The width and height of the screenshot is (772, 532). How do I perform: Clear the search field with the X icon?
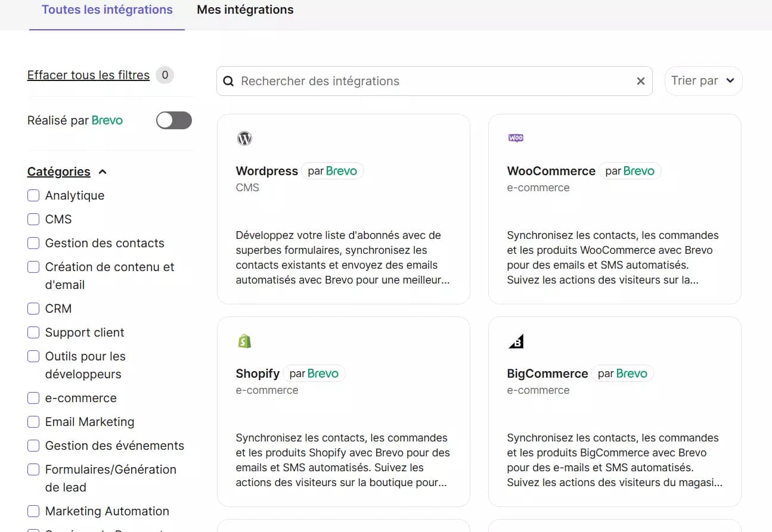pyautogui.click(x=641, y=81)
